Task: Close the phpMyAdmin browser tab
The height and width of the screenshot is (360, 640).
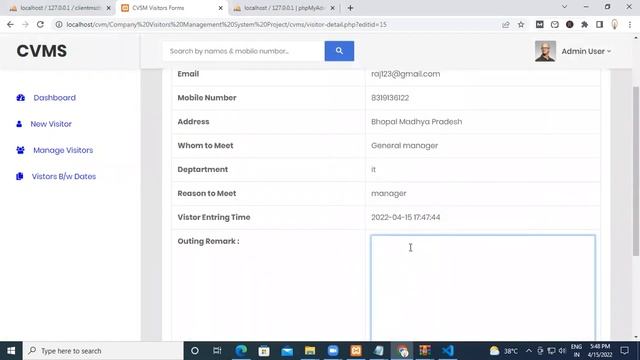Action: 332,8
